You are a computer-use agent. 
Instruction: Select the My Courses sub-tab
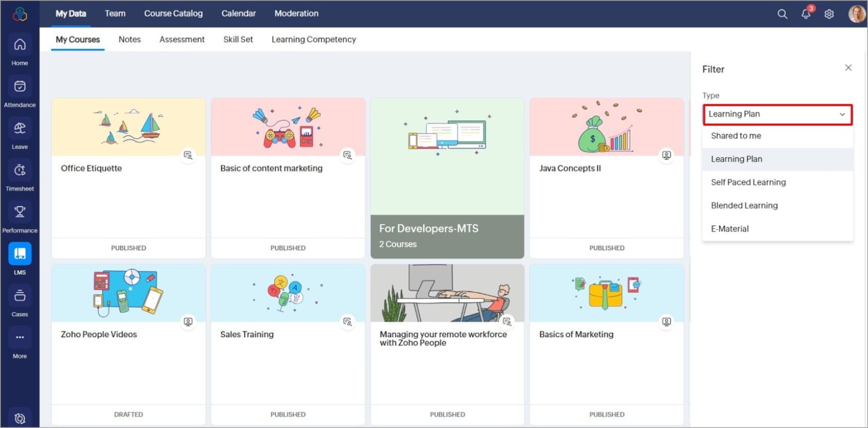[78, 40]
